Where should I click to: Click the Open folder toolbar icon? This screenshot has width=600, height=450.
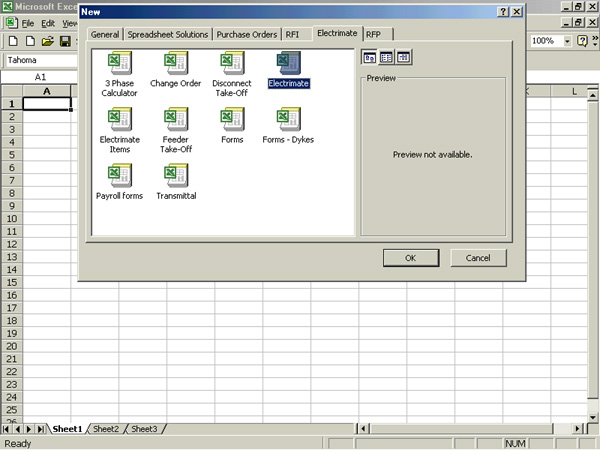coord(48,41)
